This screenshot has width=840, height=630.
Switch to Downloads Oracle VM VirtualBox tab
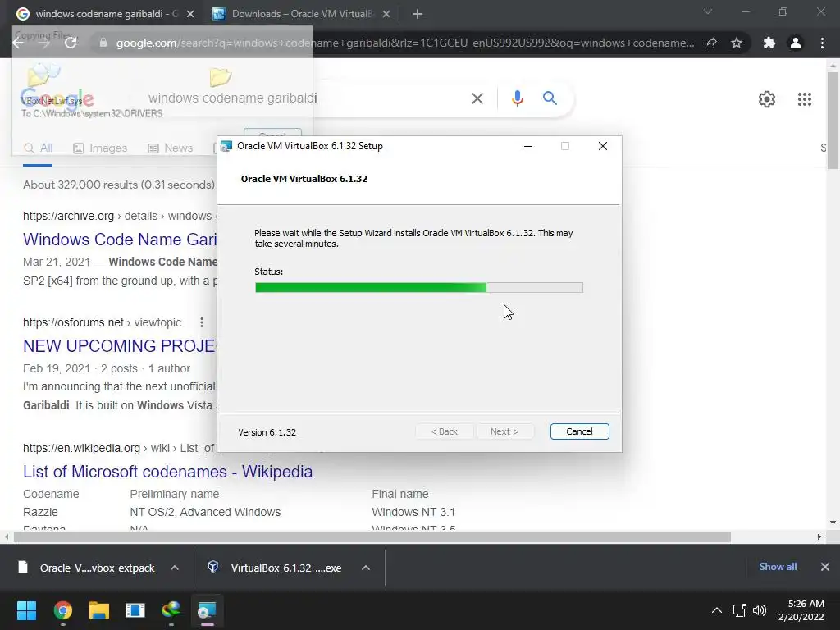click(x=303, y=14)
